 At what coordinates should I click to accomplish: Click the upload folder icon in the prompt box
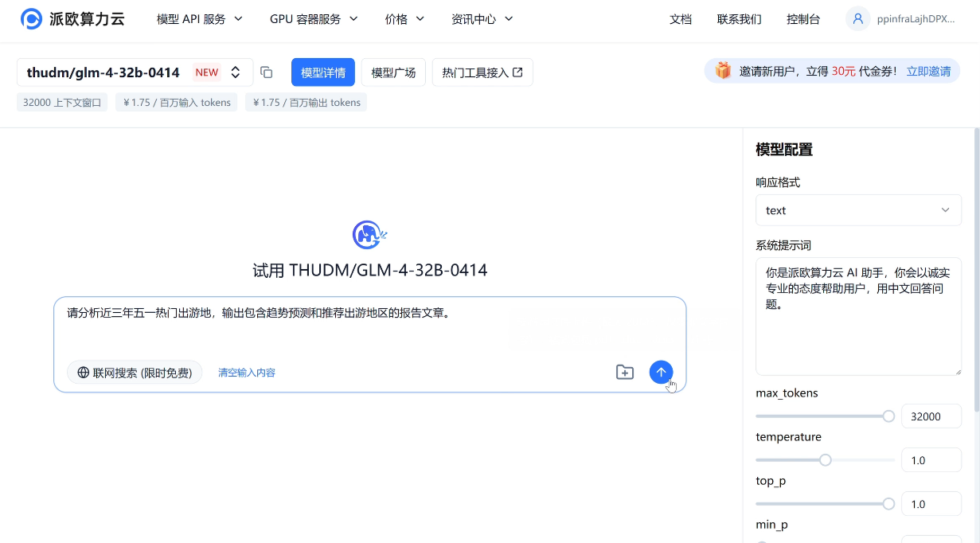[625, 372]
